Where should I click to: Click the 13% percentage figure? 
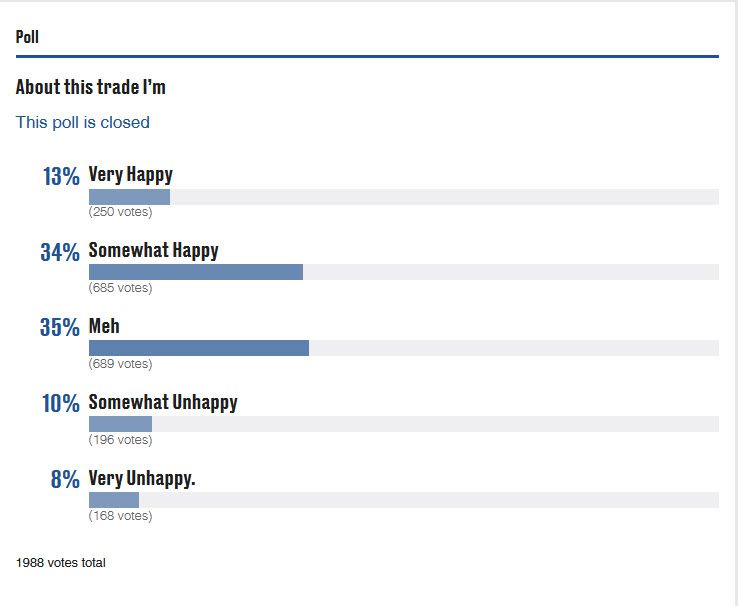coord(60,177)
